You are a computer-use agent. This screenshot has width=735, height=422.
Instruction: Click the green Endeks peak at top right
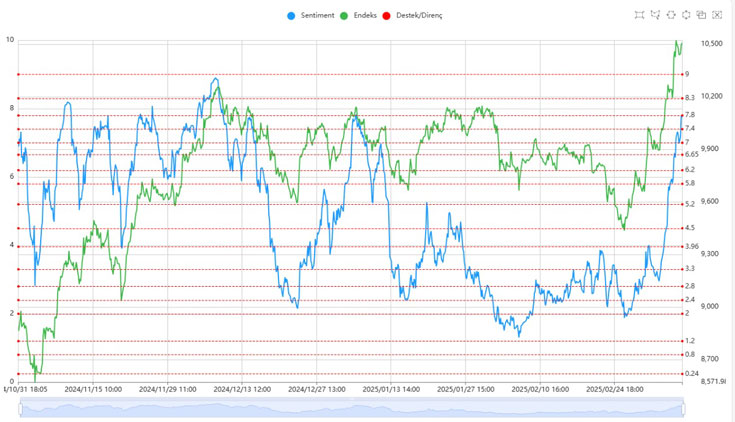tap(677, 42)
